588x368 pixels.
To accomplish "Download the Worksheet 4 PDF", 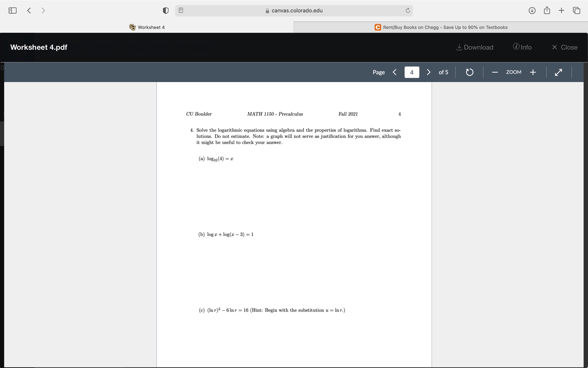I will (x=474, y=47).
